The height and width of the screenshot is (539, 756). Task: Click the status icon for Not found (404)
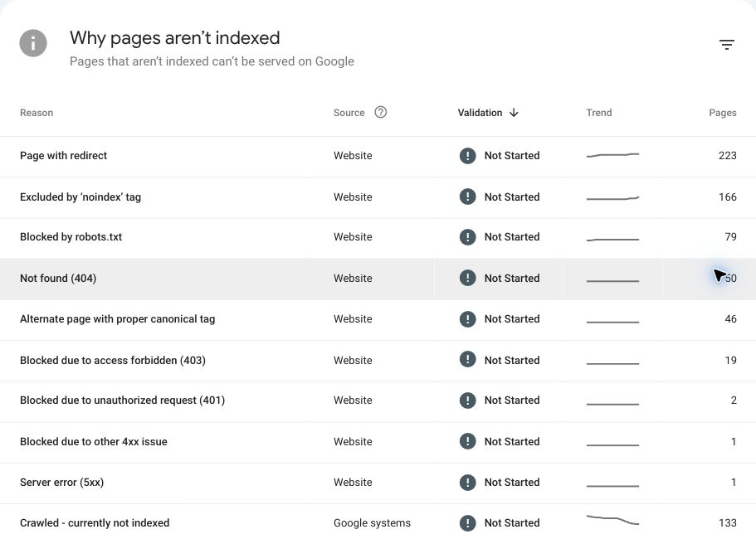(x=468, y=278)
